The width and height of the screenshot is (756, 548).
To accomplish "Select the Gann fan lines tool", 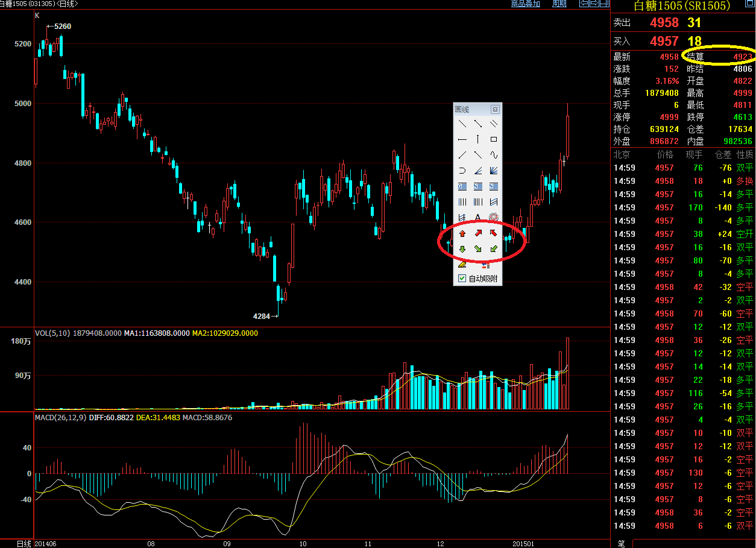I will click(494, 171).
